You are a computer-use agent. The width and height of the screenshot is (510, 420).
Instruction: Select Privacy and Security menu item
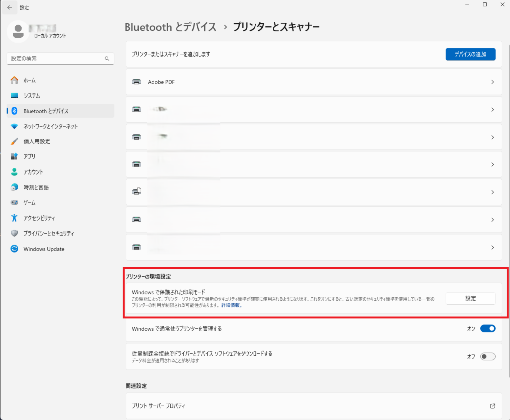coord(49,234)
